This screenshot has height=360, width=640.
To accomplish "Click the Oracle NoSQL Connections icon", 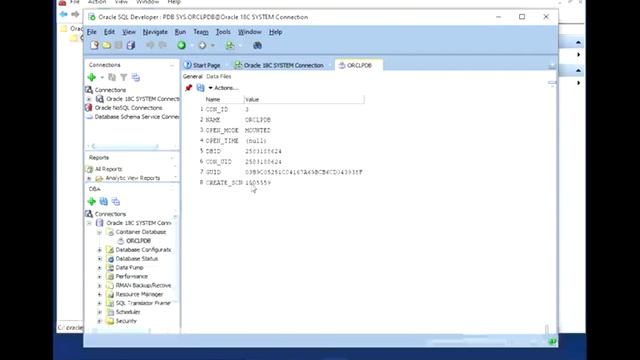I will pyautogui.click(x=89, y=108).
